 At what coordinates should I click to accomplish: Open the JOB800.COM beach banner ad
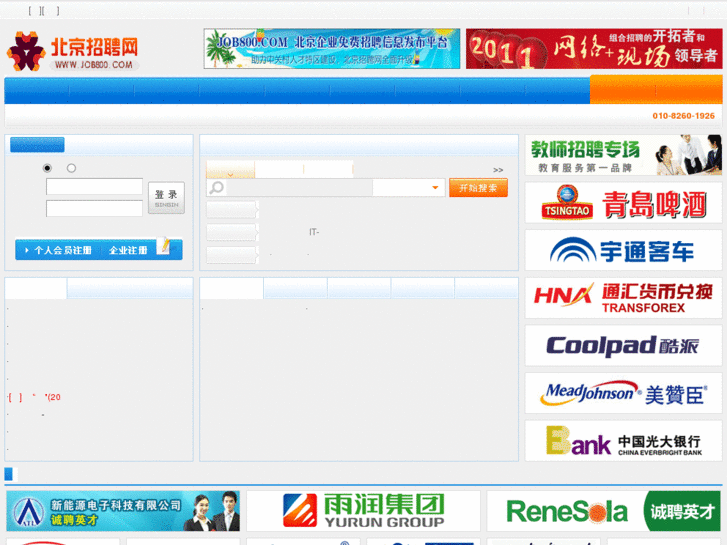(332, 49)
